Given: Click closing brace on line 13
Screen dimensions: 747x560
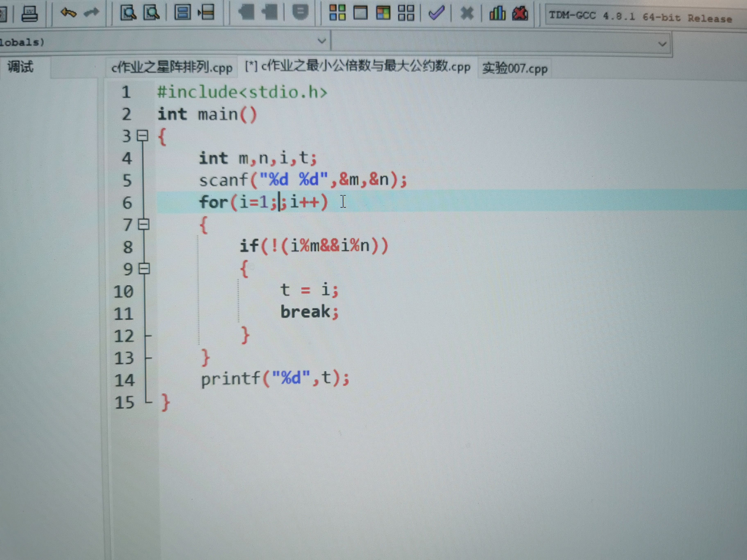Looking at the screenshot, I should [205, 358].
